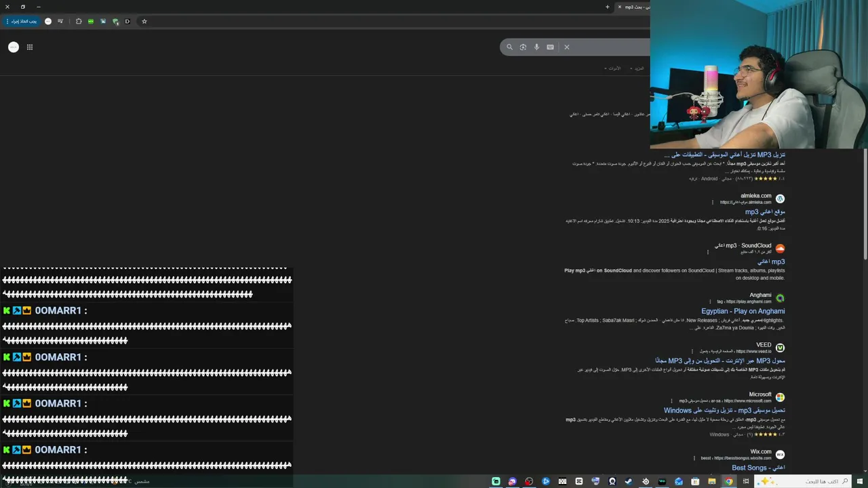The width and height of the screenshot is (868, 488).
Task: Open Microsoft Store from the taskbar
Action: pyautogui.click(x=695, y=481)
